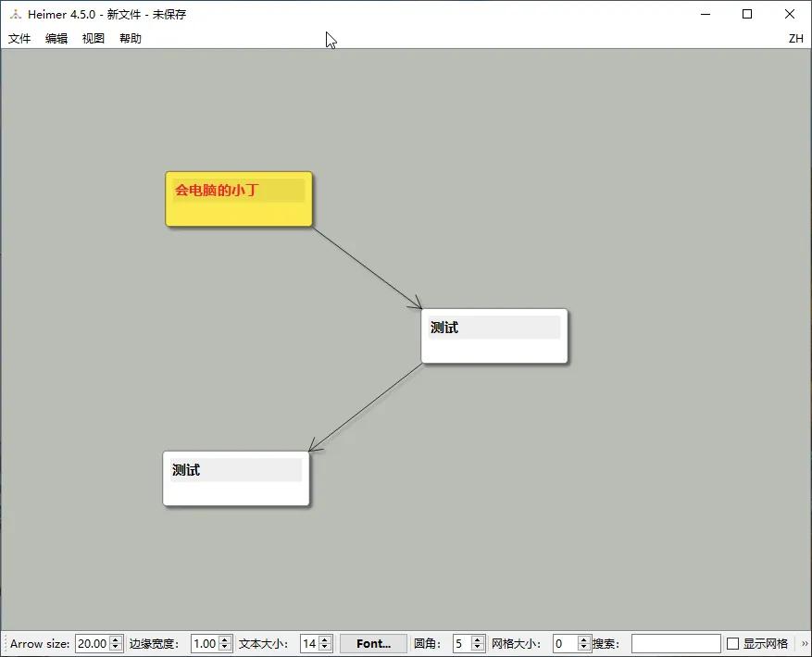Open the 帮助 menu
This screenshot has width=812, height=657.
[x=131, y=39]
